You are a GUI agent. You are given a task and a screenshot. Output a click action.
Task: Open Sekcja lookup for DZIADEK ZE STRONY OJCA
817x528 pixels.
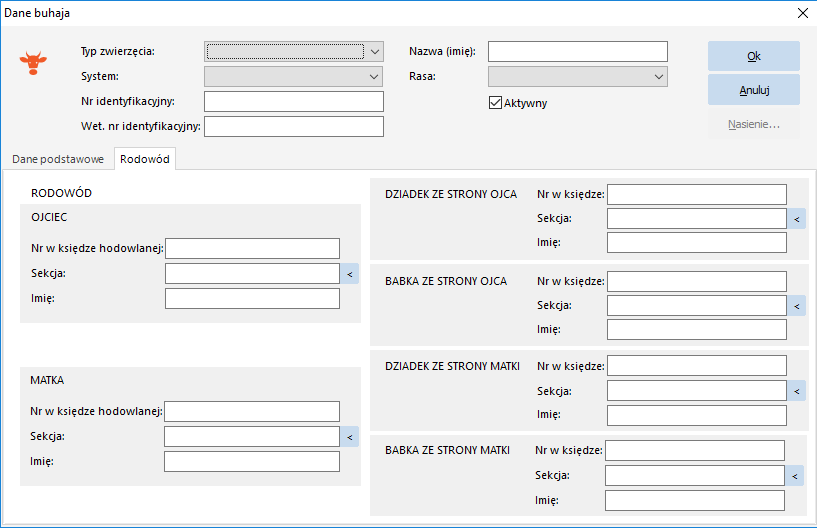click(797, 219)
